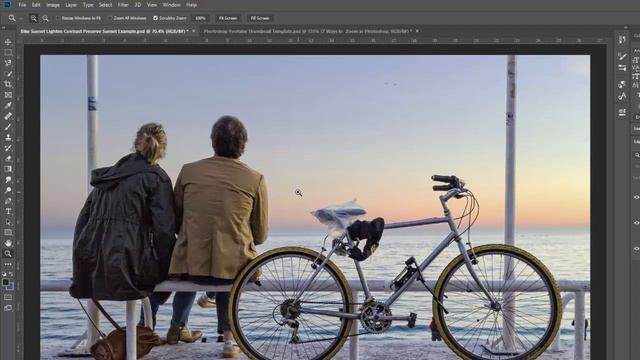
Task: Select the Dodge tool
Action: (x=8, y=190)
